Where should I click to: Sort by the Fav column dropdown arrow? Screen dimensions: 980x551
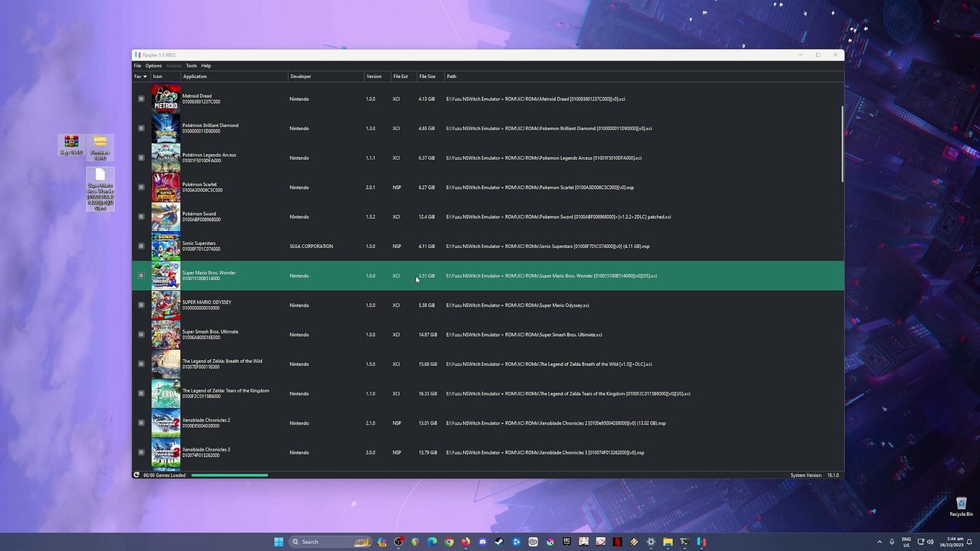point(145,77)
